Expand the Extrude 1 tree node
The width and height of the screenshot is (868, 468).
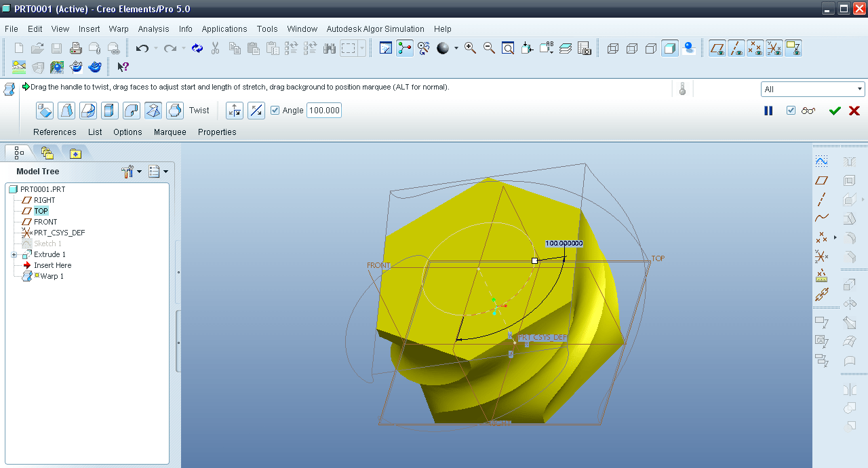tap(14, 254)
